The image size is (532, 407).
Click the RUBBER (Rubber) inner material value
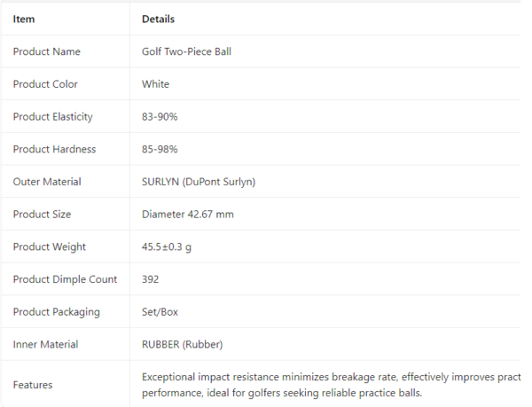pos(182,345)
